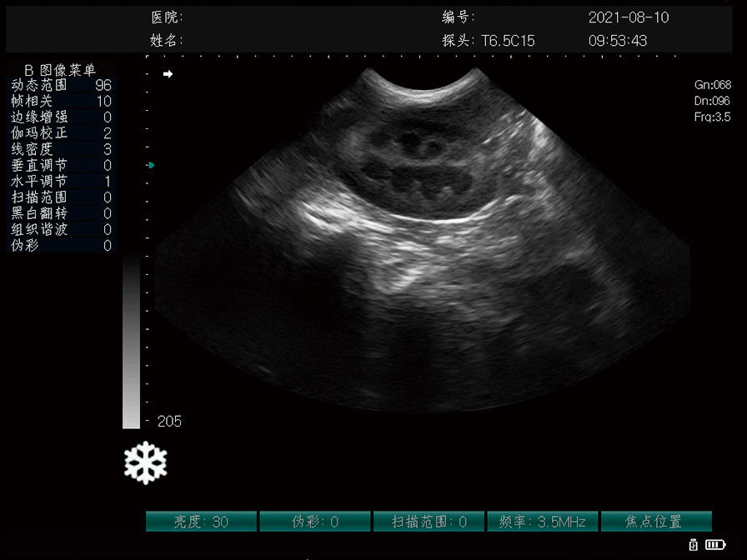
Task: Select the 频率: 3.5MHz button
Action: click(542, 522)
